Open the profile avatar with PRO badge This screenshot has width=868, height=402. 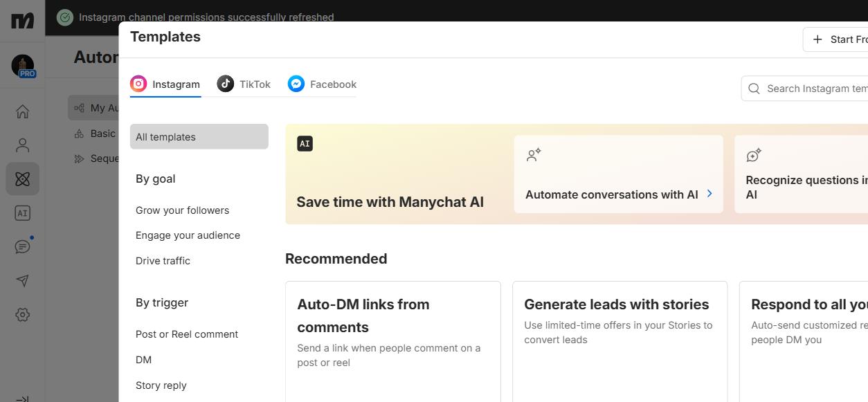pyautogui.click(x=23, y=66)
